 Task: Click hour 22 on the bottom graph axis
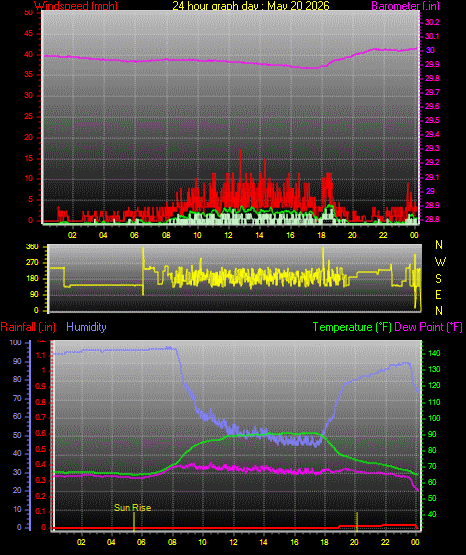[x=385, y=542]
